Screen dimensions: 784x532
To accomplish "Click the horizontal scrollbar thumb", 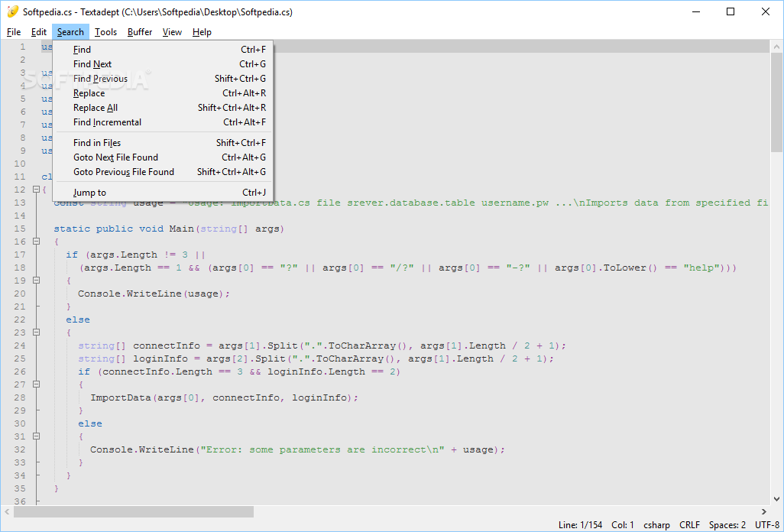I will 134,512.
